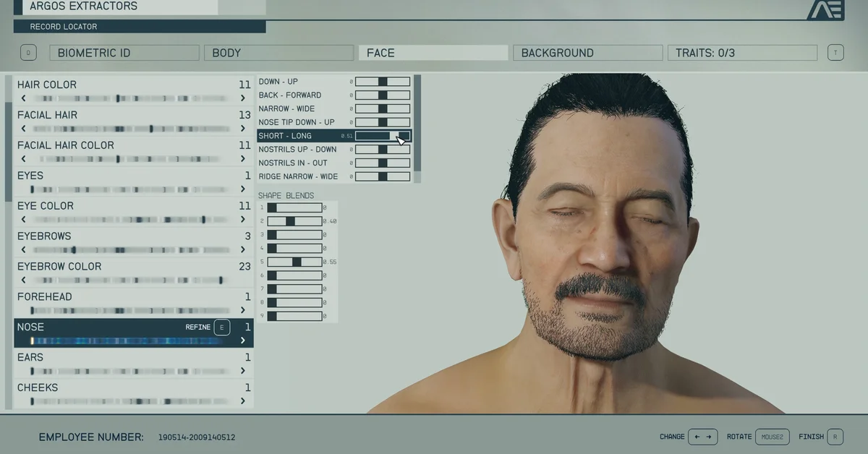Adjust the Short - Long nose slider
The width and height of the screenshot is (868, 454).
point(383,136)
